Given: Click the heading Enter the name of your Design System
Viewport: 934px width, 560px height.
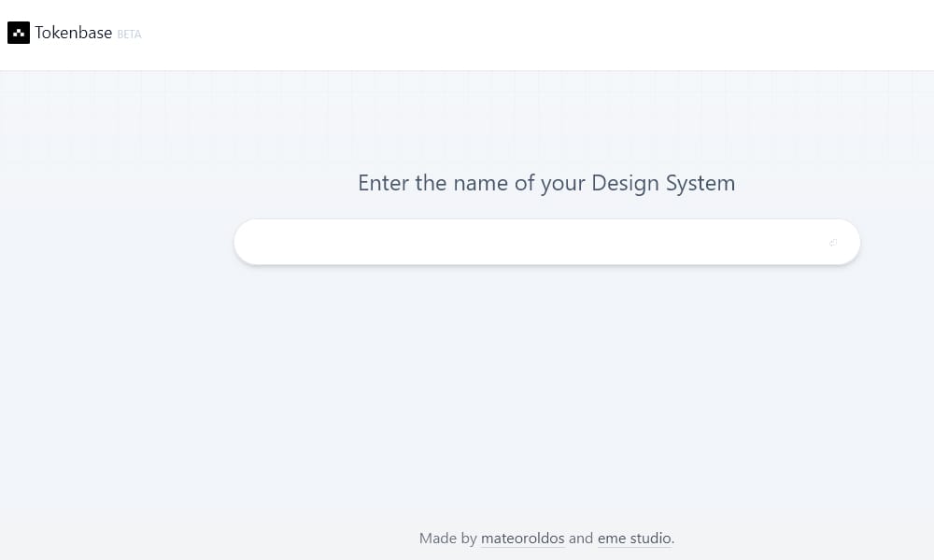Looking at the screenshot, I should (546, 183).
